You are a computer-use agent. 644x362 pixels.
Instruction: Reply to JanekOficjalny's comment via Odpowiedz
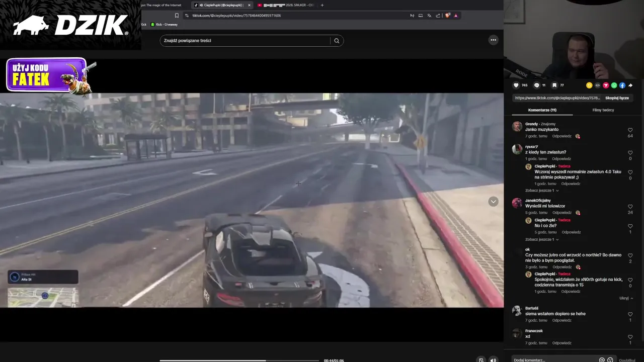pos(561,213)
